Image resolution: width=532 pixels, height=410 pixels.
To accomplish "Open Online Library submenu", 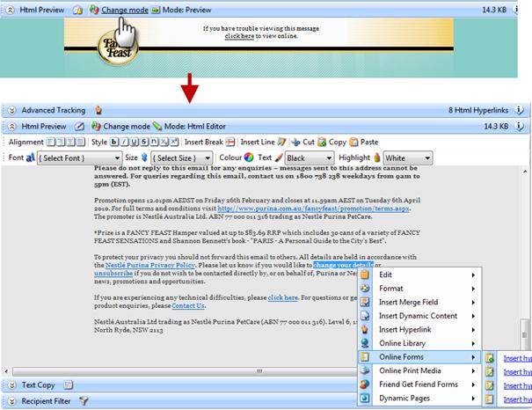I will [x=419, y=343].
